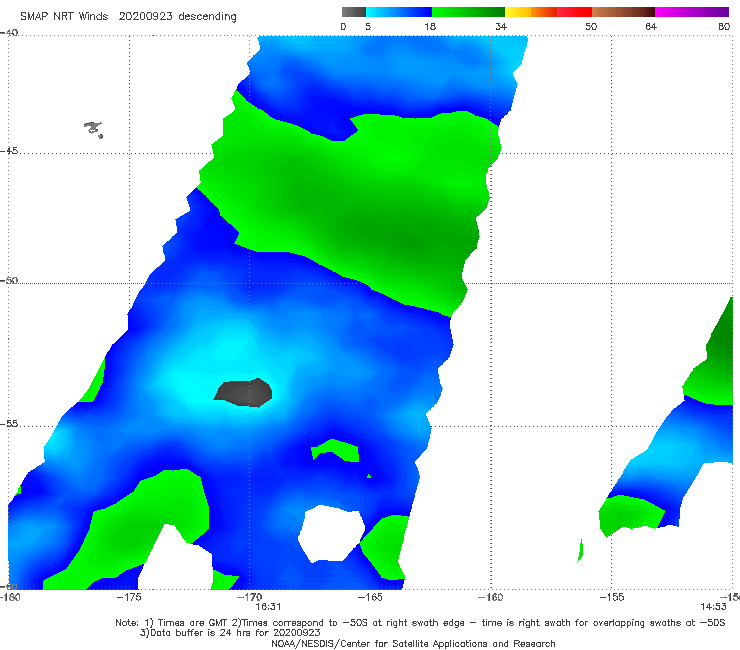Click the latitude label '-50'
The image size is (740, 650).
[x=9, y=280]
